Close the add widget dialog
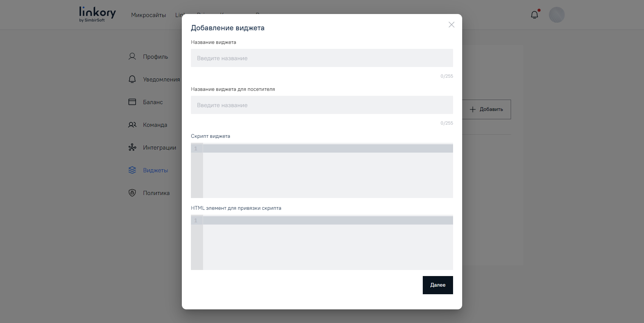The width and height of the screenshot is (644, 323). (x=451, y=25)
